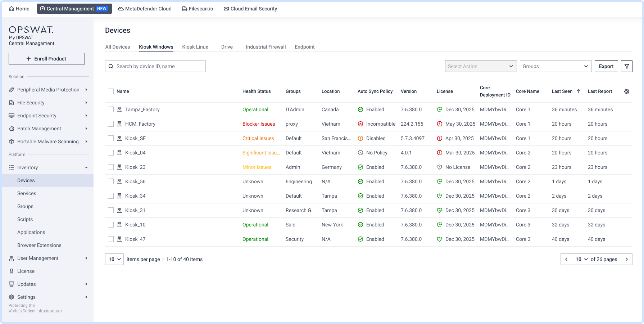Tick the select-all checkbox in header
644x324 pixels.
111,91
